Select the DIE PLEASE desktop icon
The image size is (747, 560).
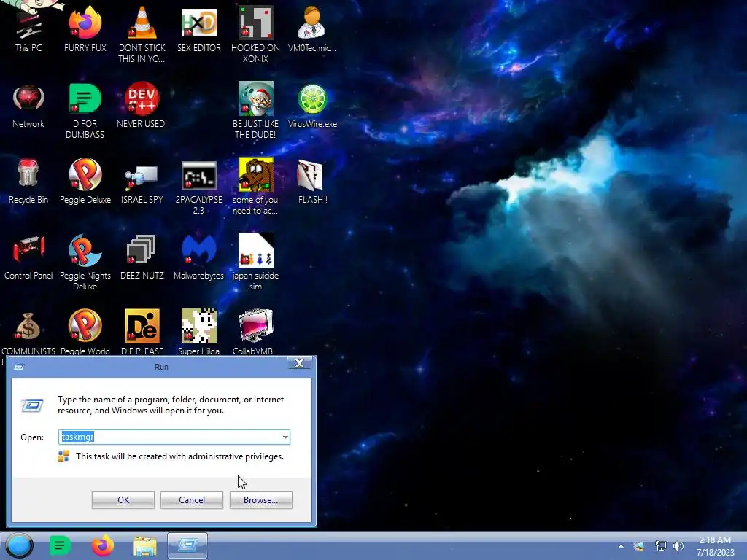[x=142, y=332]
